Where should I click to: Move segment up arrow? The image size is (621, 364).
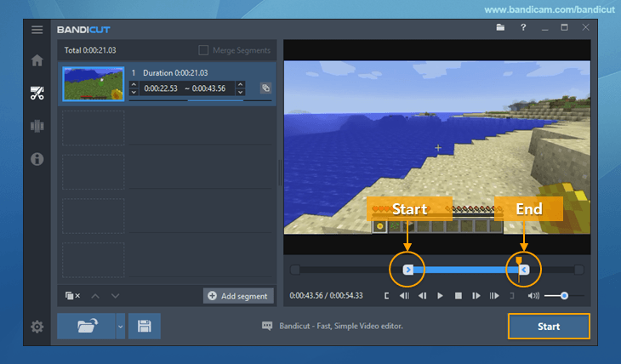coord(95,296)
